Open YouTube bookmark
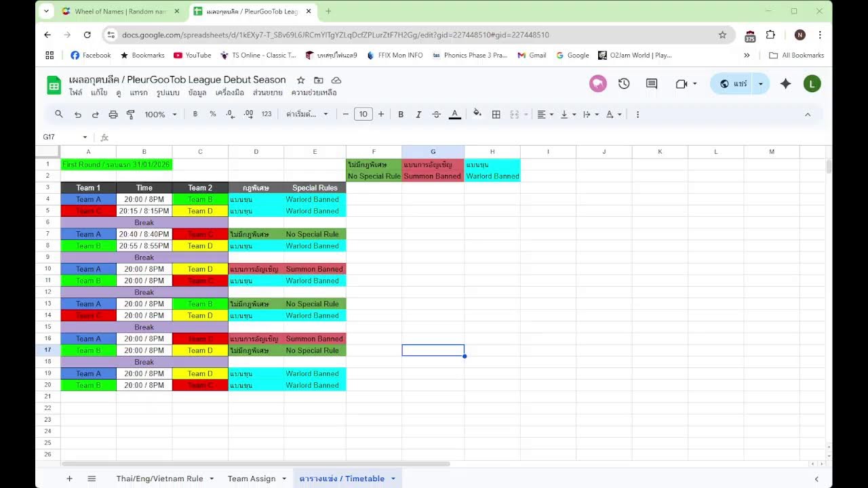 pyautogui.click(x=192, y=55)
